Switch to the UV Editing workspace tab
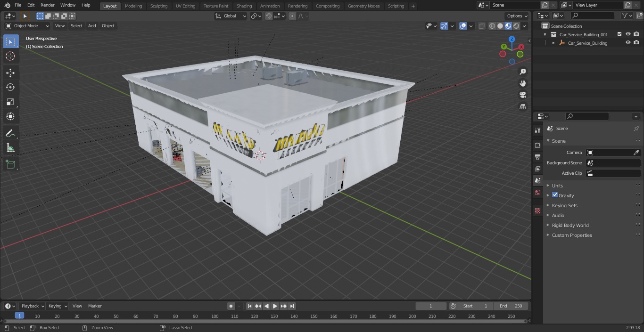644x332 pixels. tap(185, 6)
